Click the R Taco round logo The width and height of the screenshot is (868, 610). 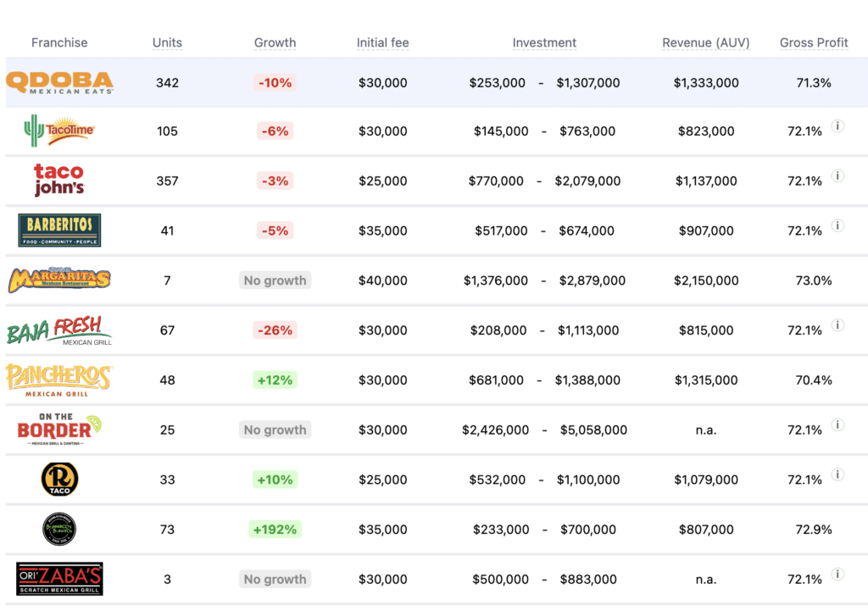60,479
